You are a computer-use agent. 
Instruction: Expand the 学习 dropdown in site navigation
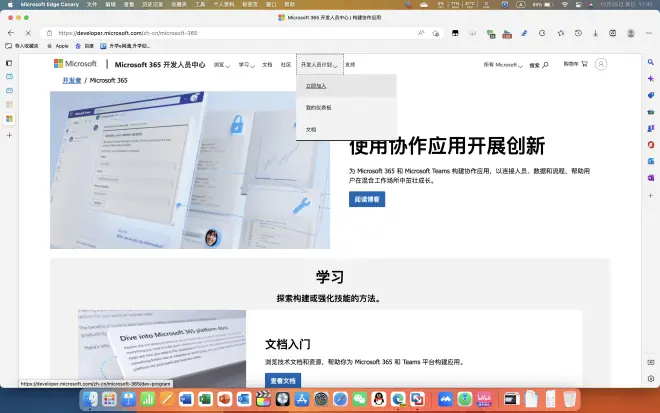click(x=247, y=65)
